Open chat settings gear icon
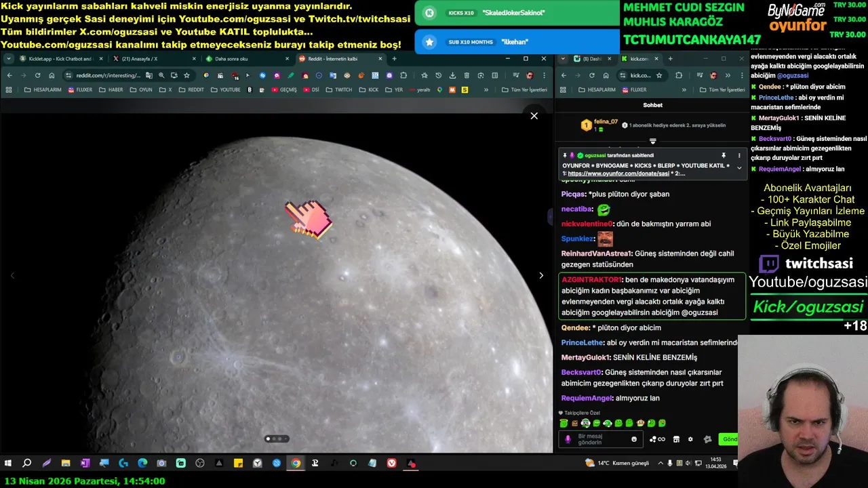The image size is (868, 488). (690, 439)
